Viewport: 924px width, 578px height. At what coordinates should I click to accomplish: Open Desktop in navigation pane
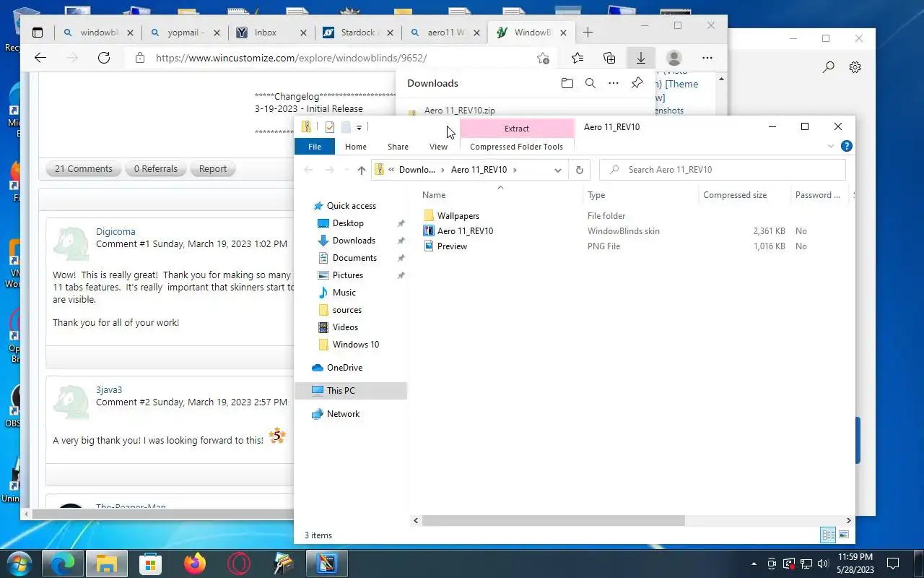pos(348,223)
